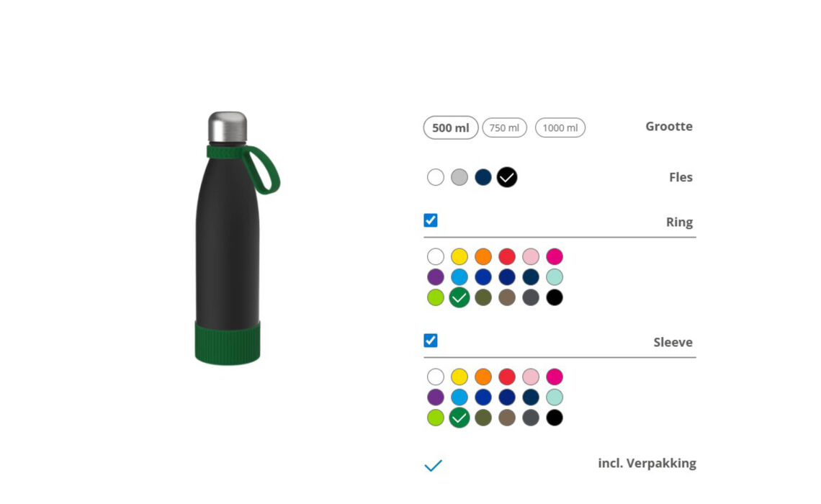Select lime green Ring swatch

436,297
